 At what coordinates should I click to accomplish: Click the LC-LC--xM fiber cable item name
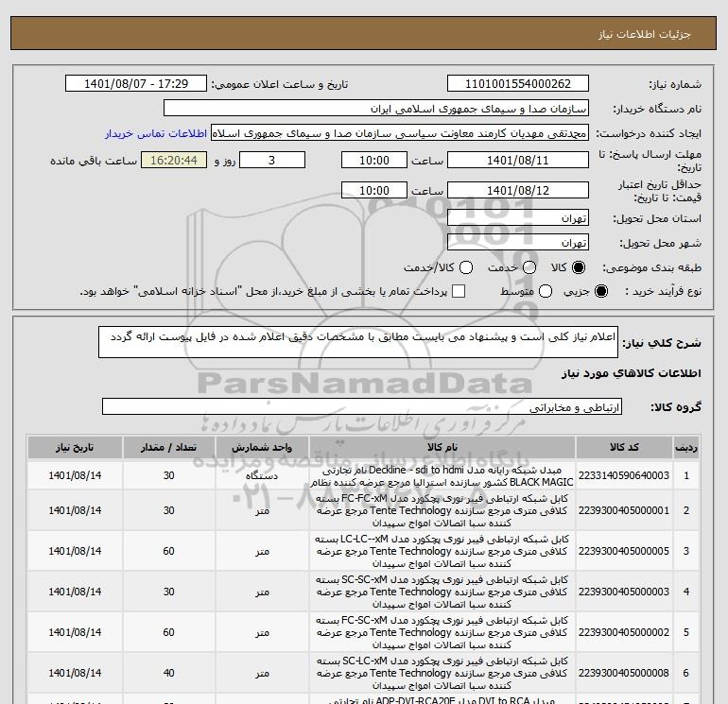(442, 551)
